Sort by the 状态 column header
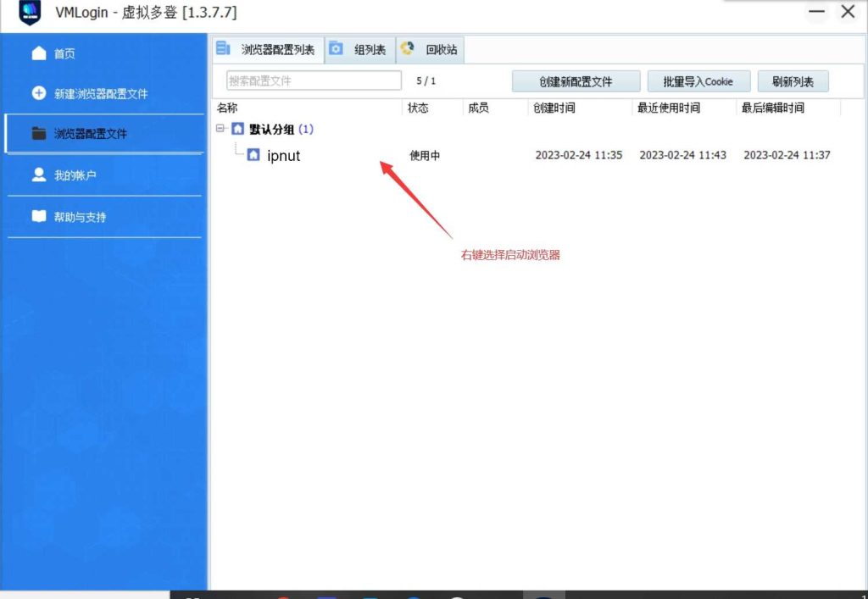The width and height of the screenshot is (868, 599). pyautogui.click(x=418, y=108)
